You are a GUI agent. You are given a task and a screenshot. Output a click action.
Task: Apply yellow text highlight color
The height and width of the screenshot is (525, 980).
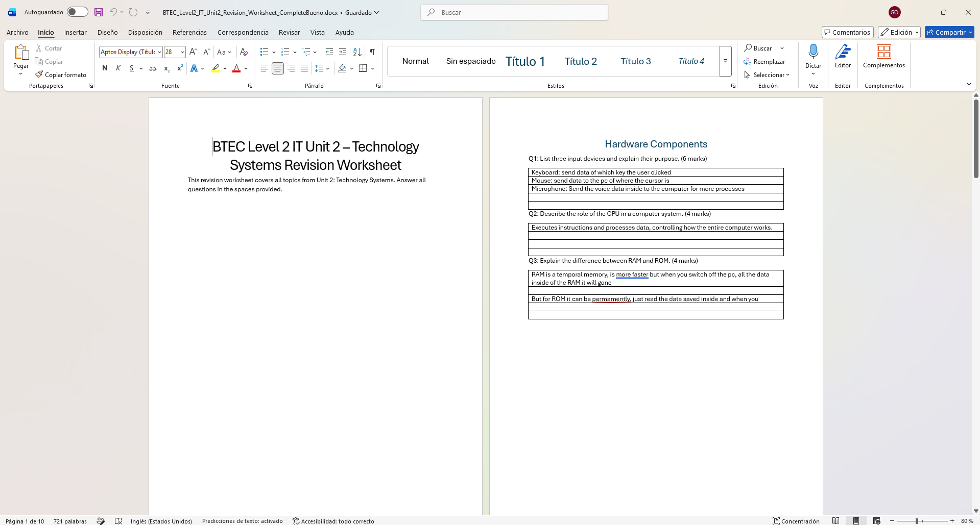(x=216, y=68)
